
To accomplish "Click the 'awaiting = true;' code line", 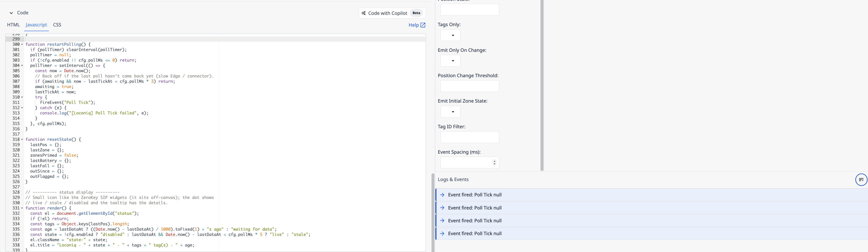I will 54,87.
